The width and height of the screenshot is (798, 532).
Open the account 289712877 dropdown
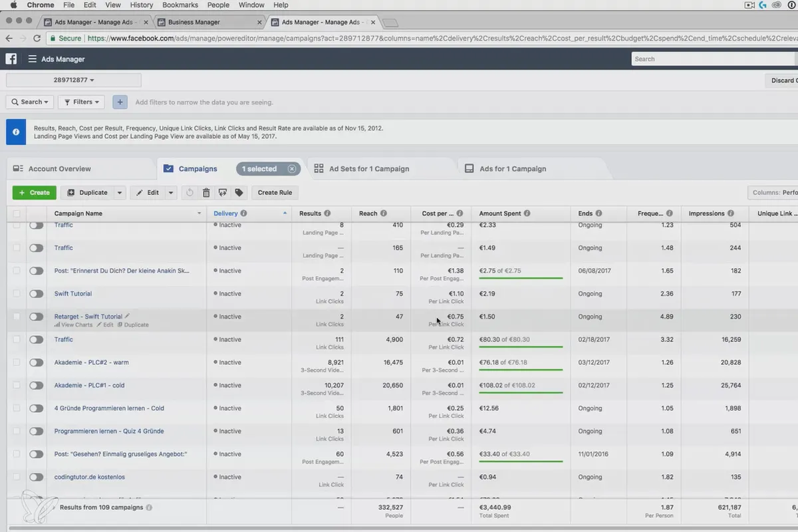tap(74, 80)
